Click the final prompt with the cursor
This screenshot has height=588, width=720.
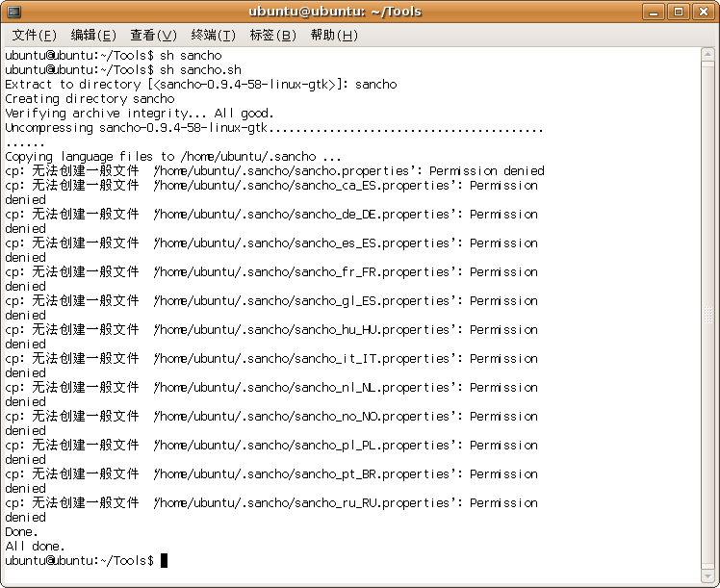(x=87, y=561)
